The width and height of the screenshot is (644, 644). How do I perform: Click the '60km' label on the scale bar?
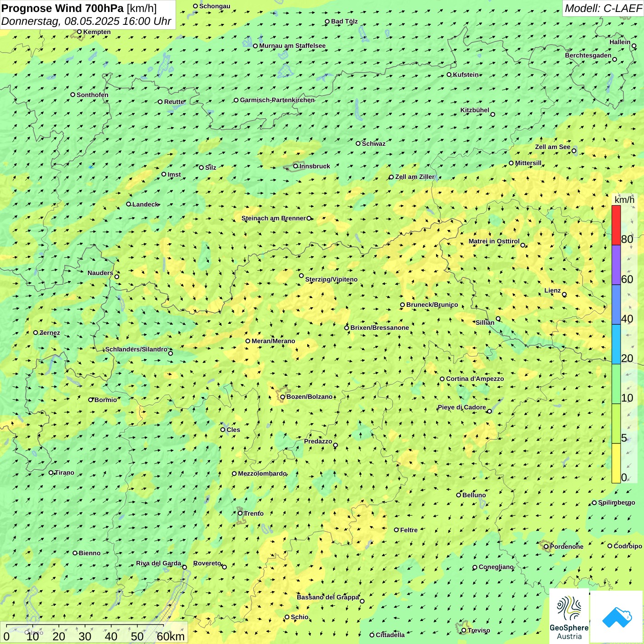(171, 636)
